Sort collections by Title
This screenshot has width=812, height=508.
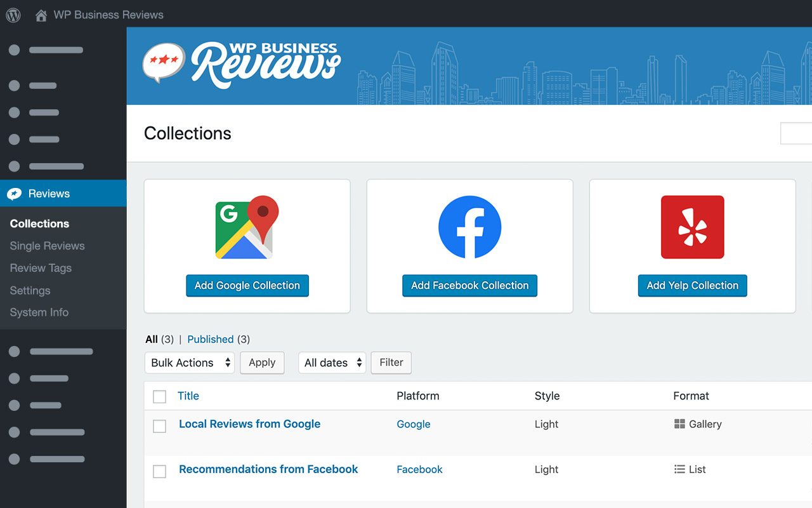click(188, 396)
